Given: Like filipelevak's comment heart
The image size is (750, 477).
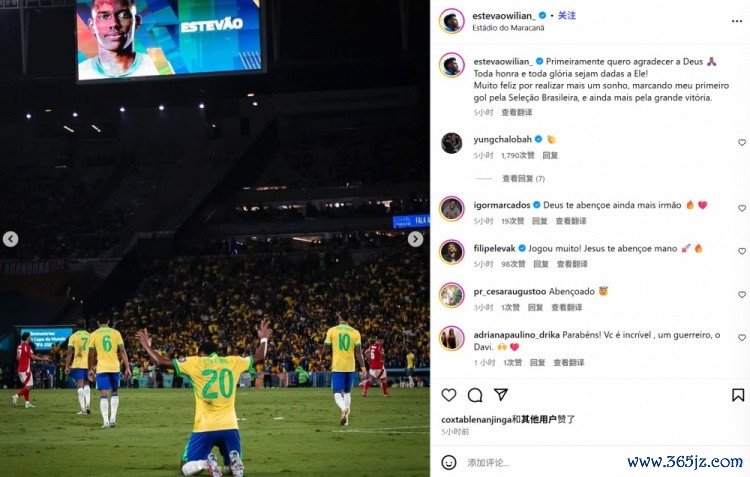Looking at the screenshot, I should coord(742,251).
